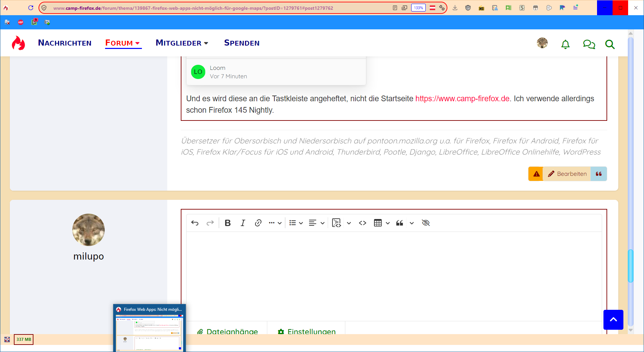Click the inline code icon
This screenshot has width=644, height=352.
(363, 223)
